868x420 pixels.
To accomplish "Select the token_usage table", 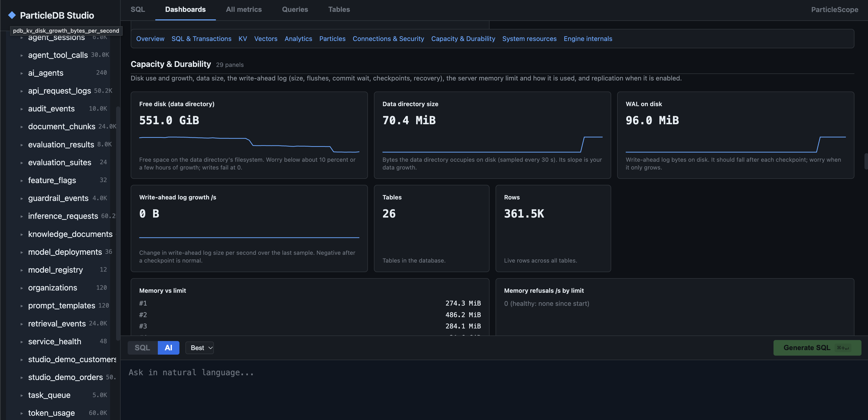I will click(51, 413).
